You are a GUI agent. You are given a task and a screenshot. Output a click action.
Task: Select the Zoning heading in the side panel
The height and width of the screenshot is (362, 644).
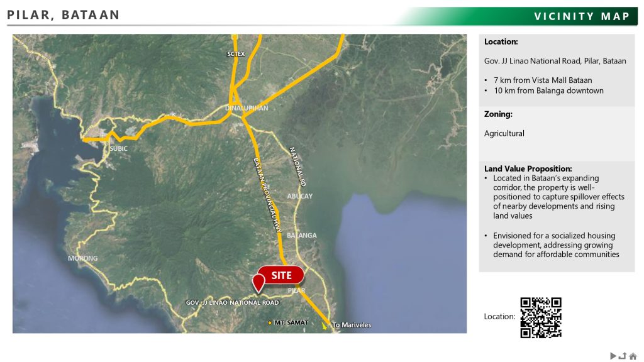point(498,114)
